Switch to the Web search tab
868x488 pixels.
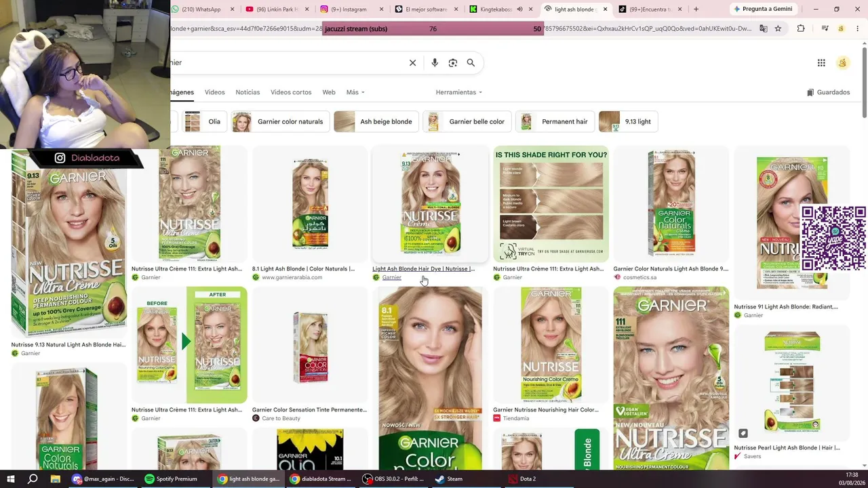[x=329, y=92]
